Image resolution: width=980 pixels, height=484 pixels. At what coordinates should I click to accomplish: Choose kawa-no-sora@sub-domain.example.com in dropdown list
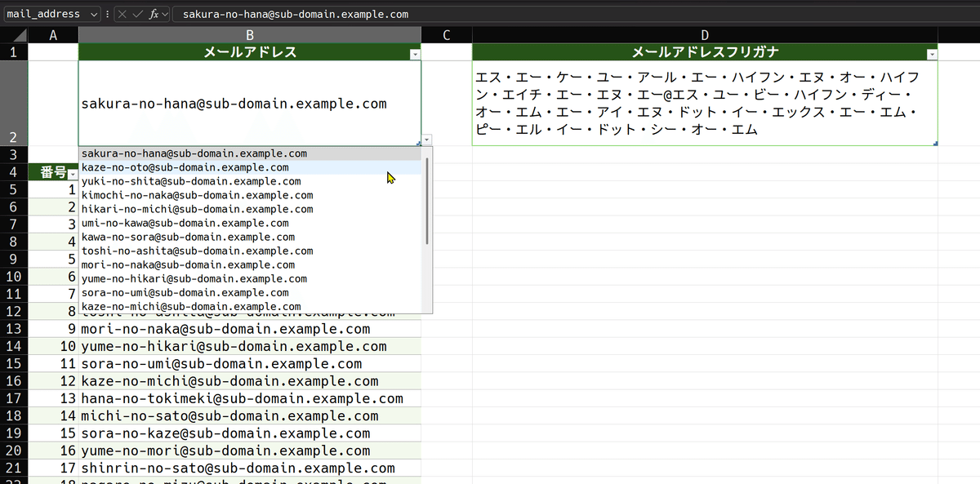coord(251,237)
